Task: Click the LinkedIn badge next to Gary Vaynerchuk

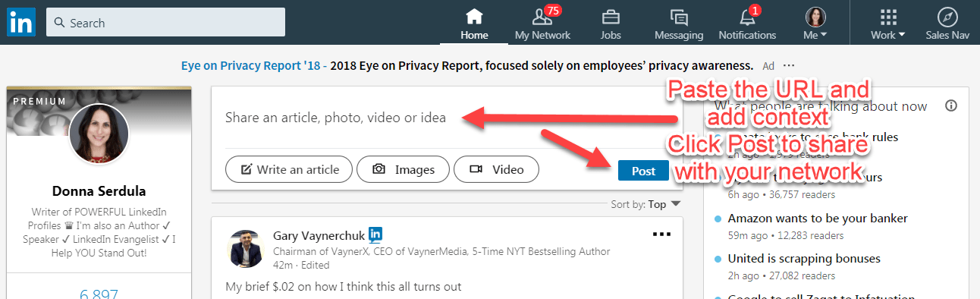Action: (375, 234)
